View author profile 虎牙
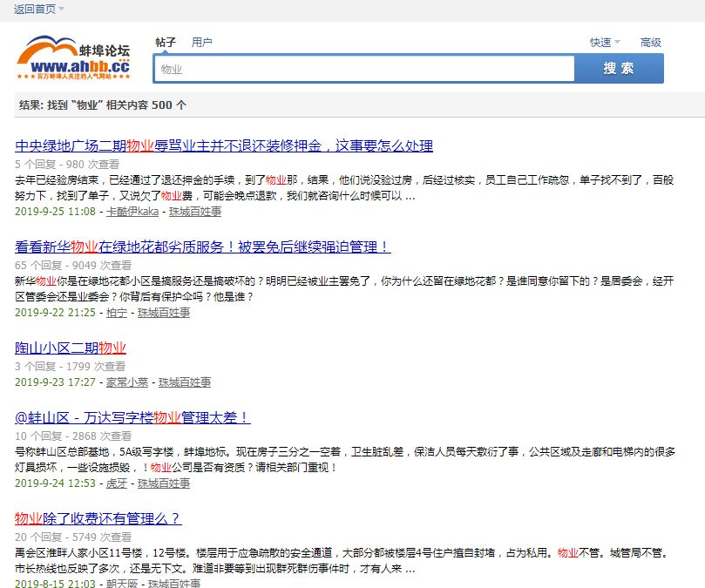 pyautogui.click(x=117, y=483)
